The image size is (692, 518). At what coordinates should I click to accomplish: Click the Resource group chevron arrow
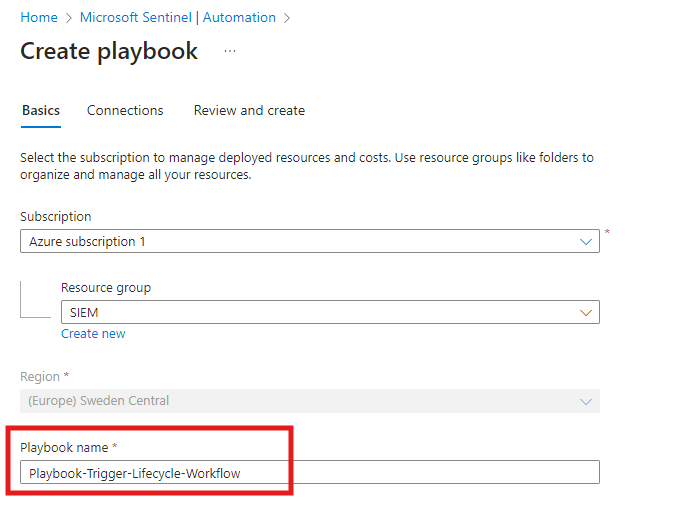(586, 313)
